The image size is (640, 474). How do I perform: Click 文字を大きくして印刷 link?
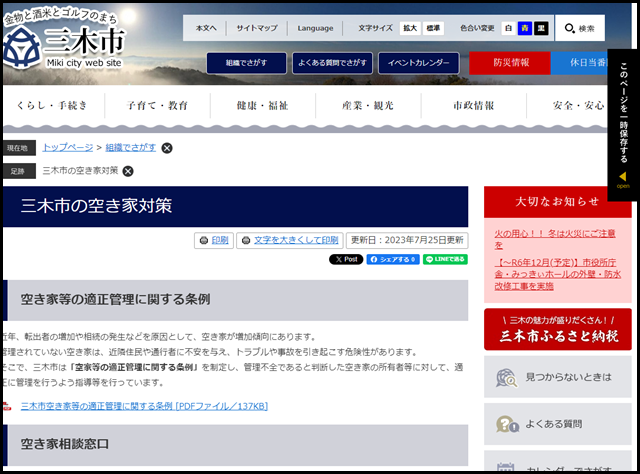pos(296,240)
